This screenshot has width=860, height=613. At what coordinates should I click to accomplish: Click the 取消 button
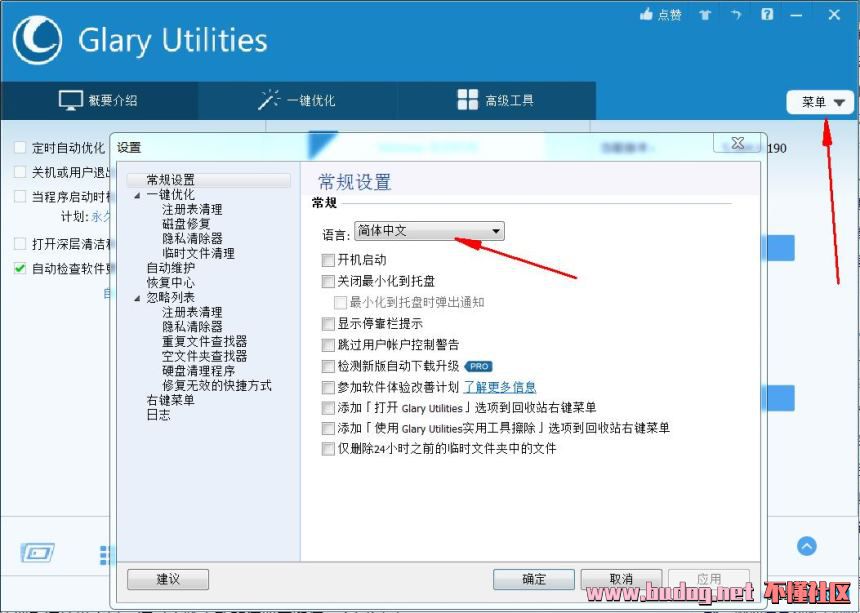click(x=621, y=579)
